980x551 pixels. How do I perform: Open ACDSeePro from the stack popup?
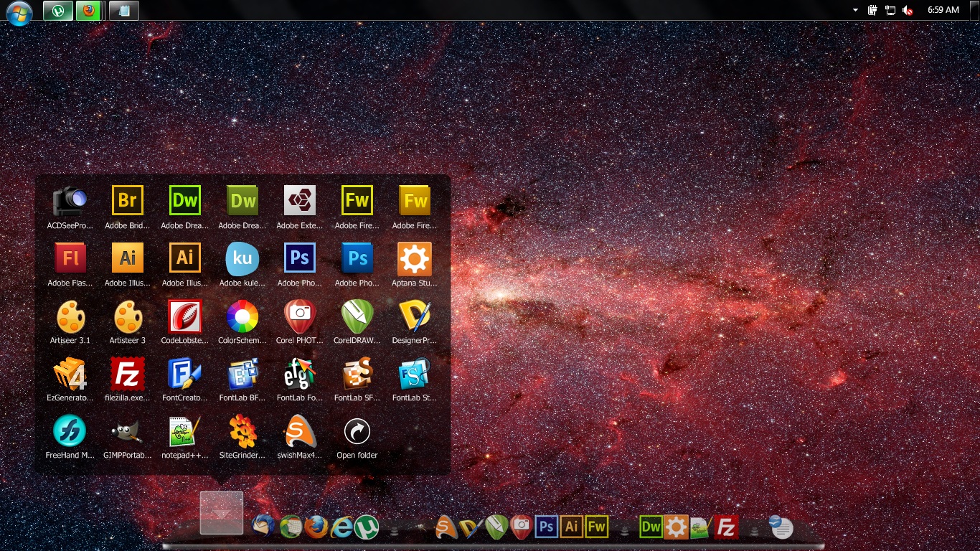tap(70, 200)
